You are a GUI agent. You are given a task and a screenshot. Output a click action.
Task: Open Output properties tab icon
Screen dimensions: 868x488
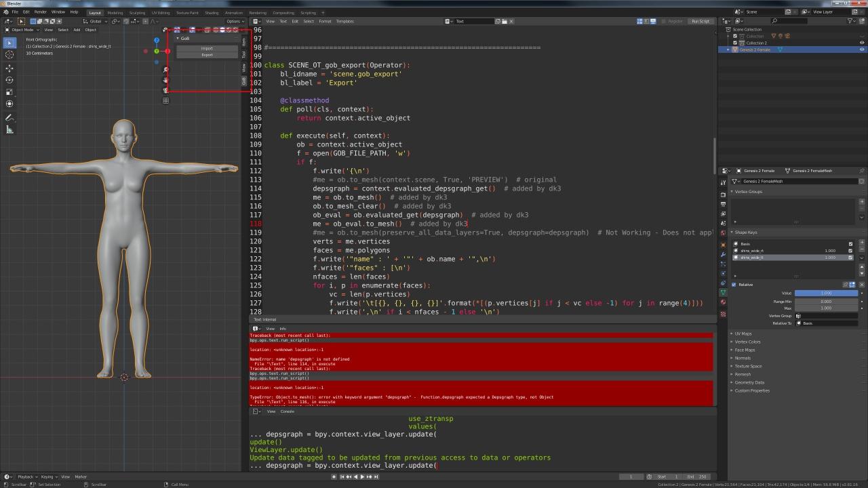723,204
